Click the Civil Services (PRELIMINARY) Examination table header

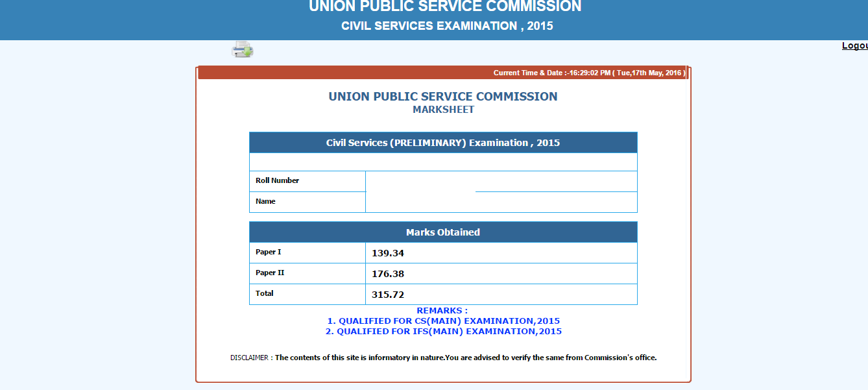click(443, 143)
